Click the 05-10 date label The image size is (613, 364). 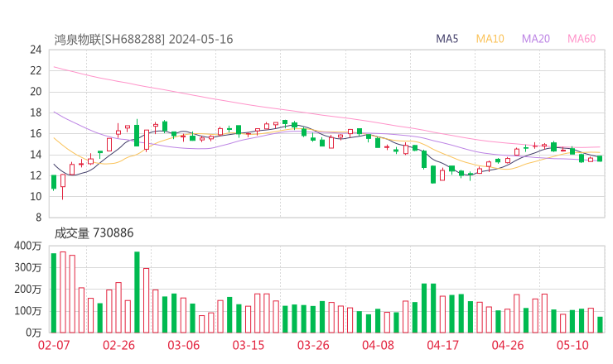pyautogui.click(x=572, y=345)
